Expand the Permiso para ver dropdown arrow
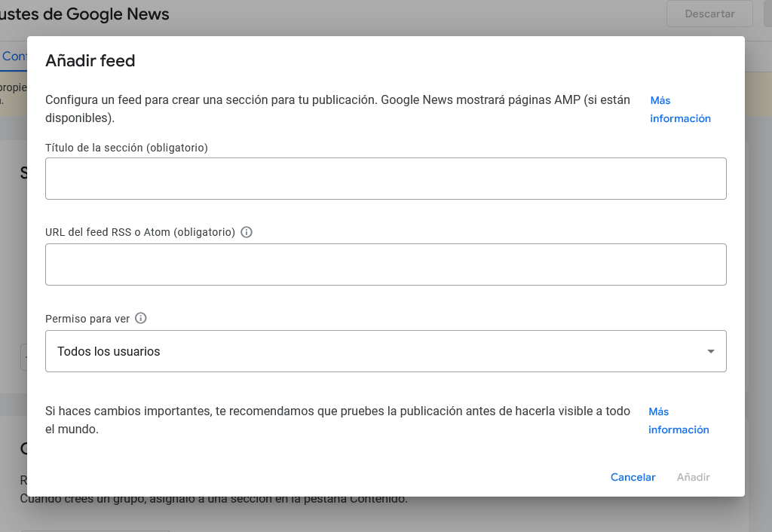 pyautogui.click(x=710, y=351)
